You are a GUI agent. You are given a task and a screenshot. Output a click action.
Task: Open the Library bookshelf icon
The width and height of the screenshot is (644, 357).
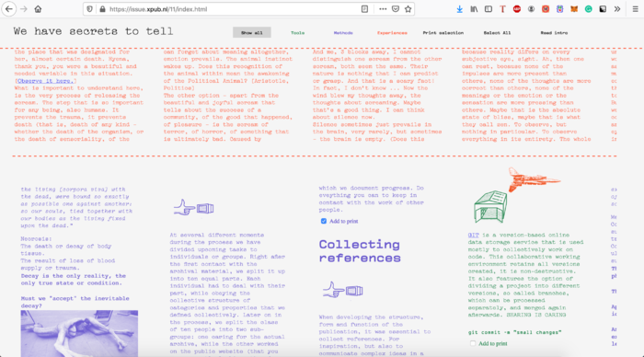[x=474, y=9]
